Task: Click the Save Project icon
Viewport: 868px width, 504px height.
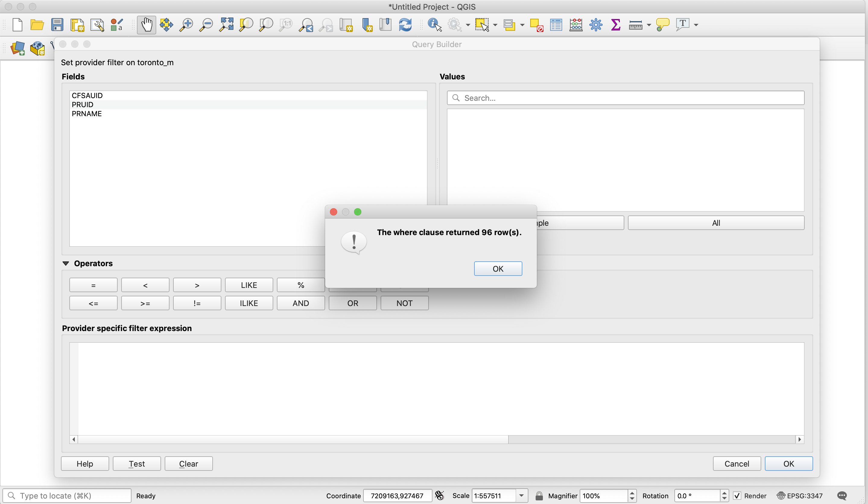Action: click(x=57, y=25)
